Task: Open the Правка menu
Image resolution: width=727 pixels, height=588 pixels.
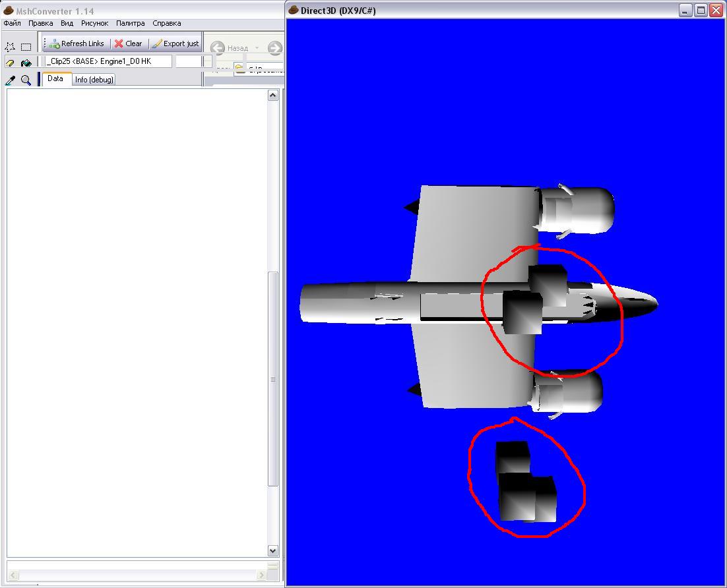Action: pyautogui.click(x=40, y=23)
